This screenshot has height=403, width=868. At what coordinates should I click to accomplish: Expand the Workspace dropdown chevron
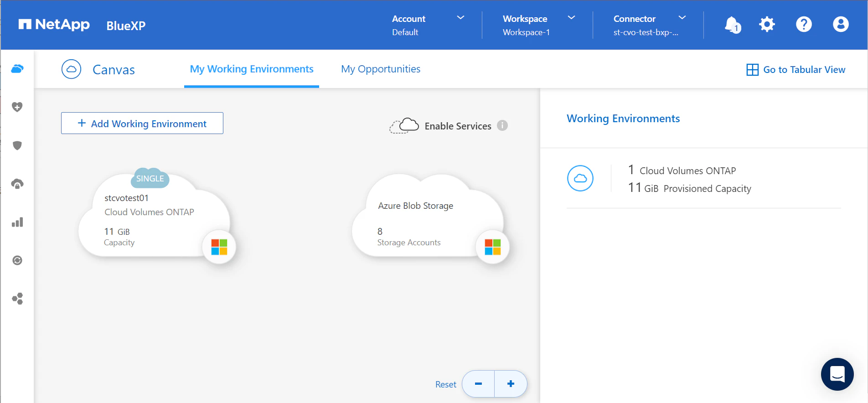click(572, 18)
